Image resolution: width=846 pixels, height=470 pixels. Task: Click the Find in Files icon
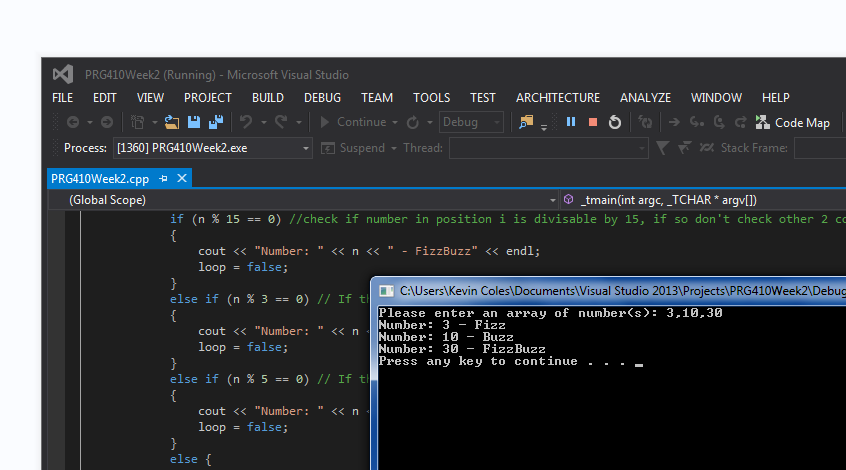click(x=526, y=122)
